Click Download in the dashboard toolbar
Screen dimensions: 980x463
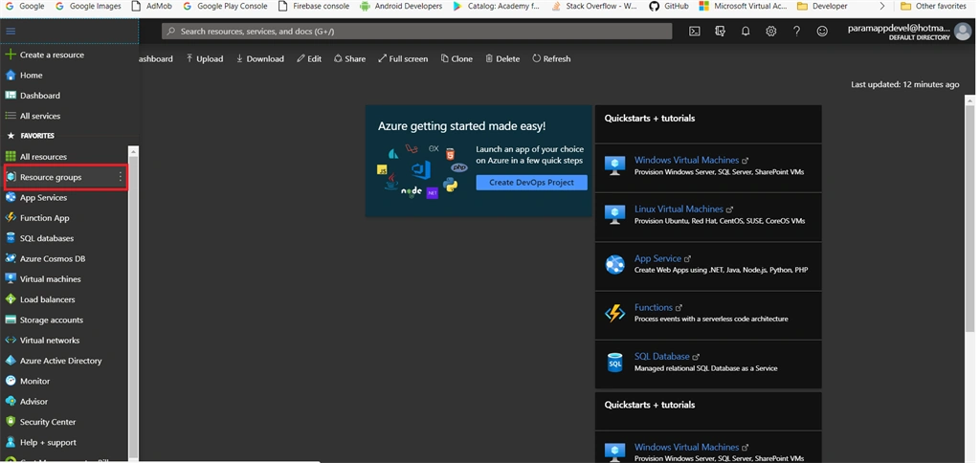pos(260,58)
